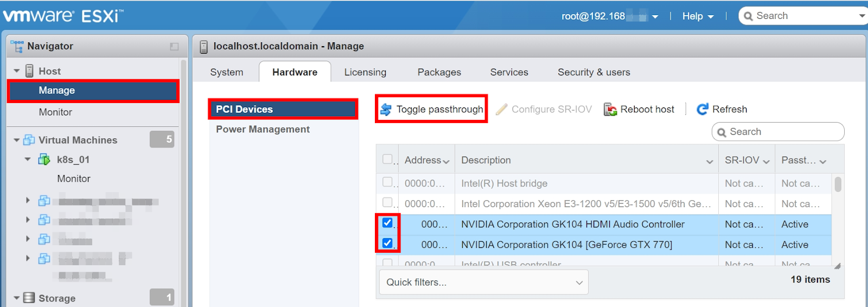The height and width of the screenshot is (307, 868).
Task: Open the Security & users tab
Action: [593, 72]
